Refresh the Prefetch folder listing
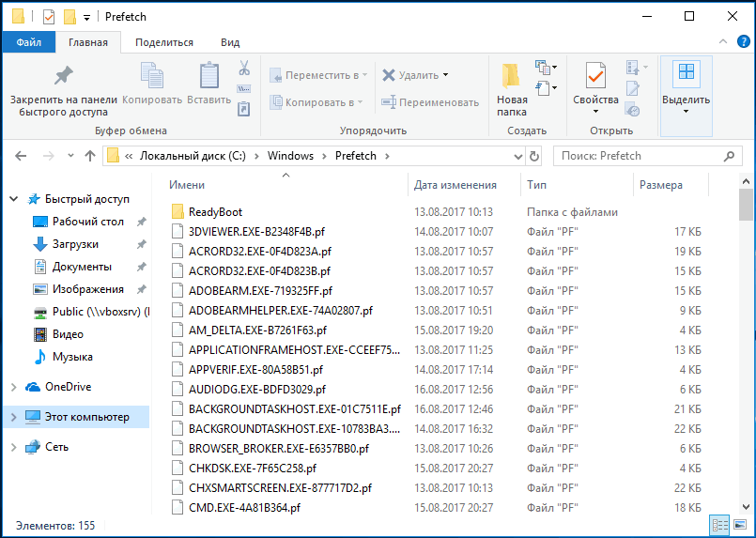Viewport: 756px width, 538px height. (x=534, y=156)
